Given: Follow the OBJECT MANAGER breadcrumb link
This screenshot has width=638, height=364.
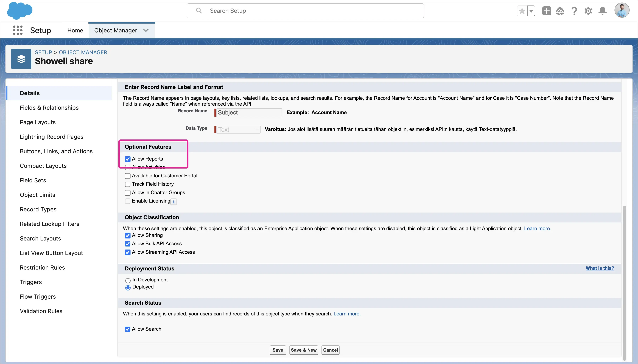Looking at the screenshot, I should [83, 52].
